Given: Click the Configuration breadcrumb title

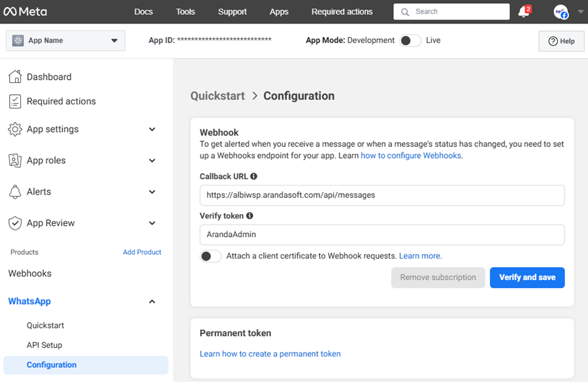Looking at the screenshot, I should point(299,96).
